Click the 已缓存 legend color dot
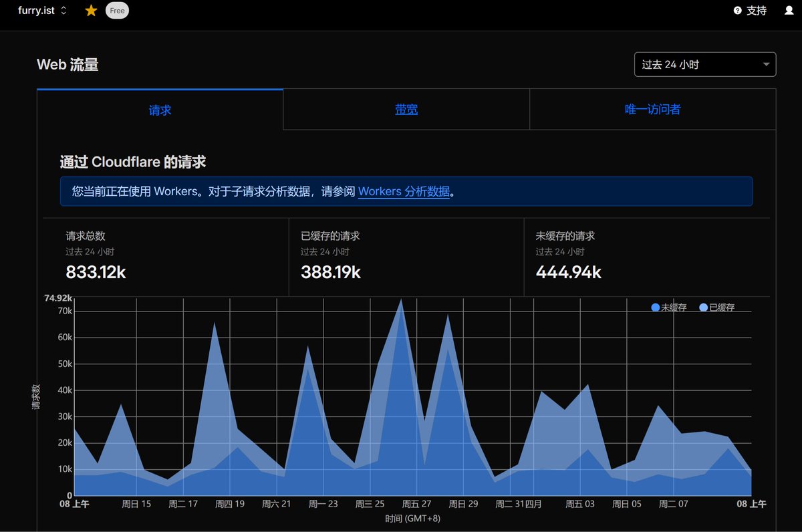802x532 pixels. tap(704, 307)
